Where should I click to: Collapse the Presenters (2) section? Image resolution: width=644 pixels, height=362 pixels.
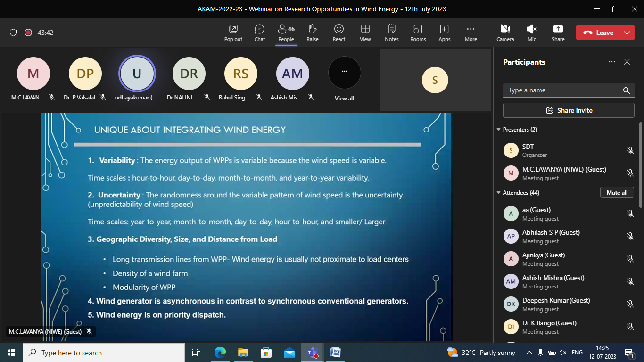(499, 130)
